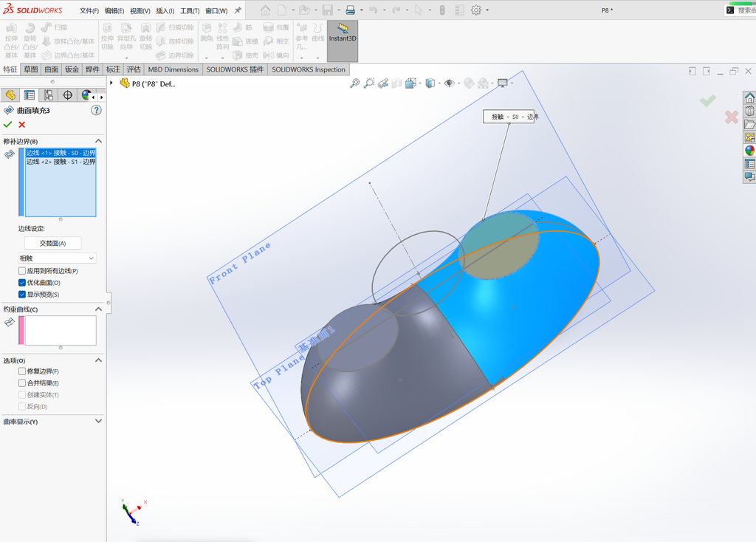Click the Zoom to Fit magnifier icon
This screenshot has height=542, width=756.
point(354,83)
